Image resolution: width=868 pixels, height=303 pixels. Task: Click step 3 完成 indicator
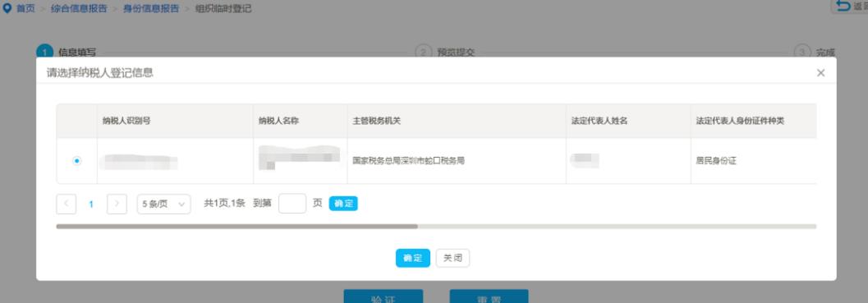(x=815, y=52)
